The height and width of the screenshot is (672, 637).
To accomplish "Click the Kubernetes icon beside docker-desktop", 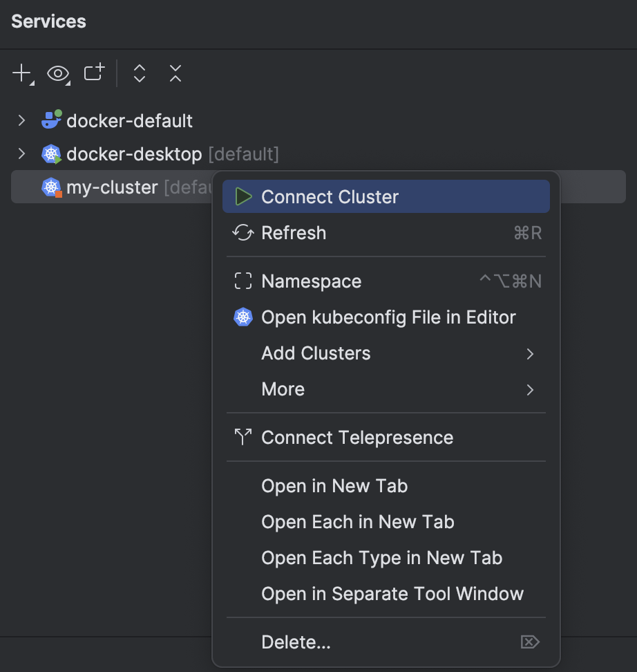I will coord(51,153).
